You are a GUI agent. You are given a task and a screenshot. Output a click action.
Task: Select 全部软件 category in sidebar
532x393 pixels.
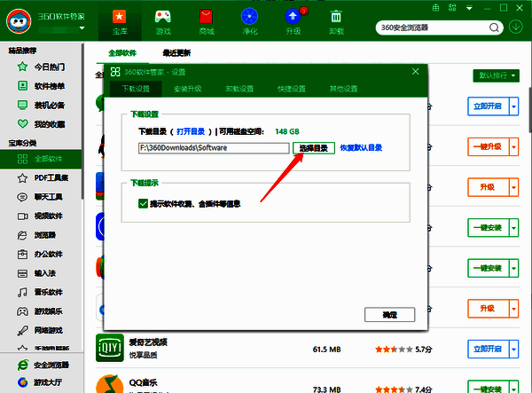41,159
